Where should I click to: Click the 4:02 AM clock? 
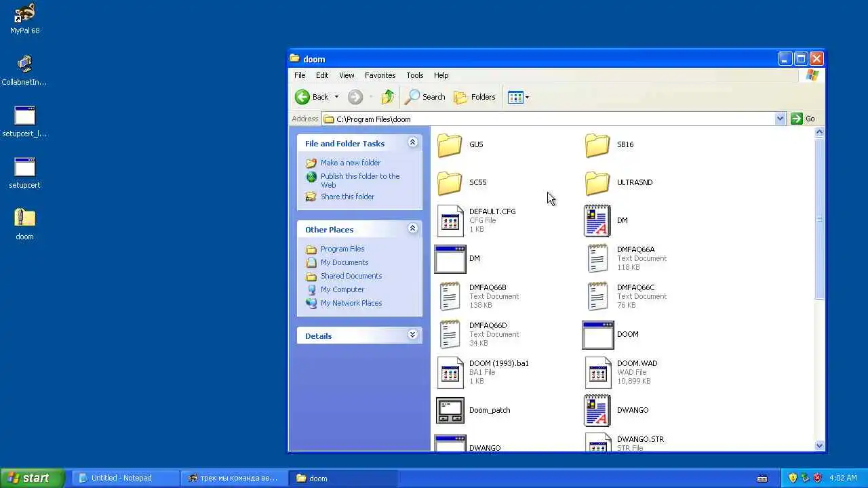[844, 478]
